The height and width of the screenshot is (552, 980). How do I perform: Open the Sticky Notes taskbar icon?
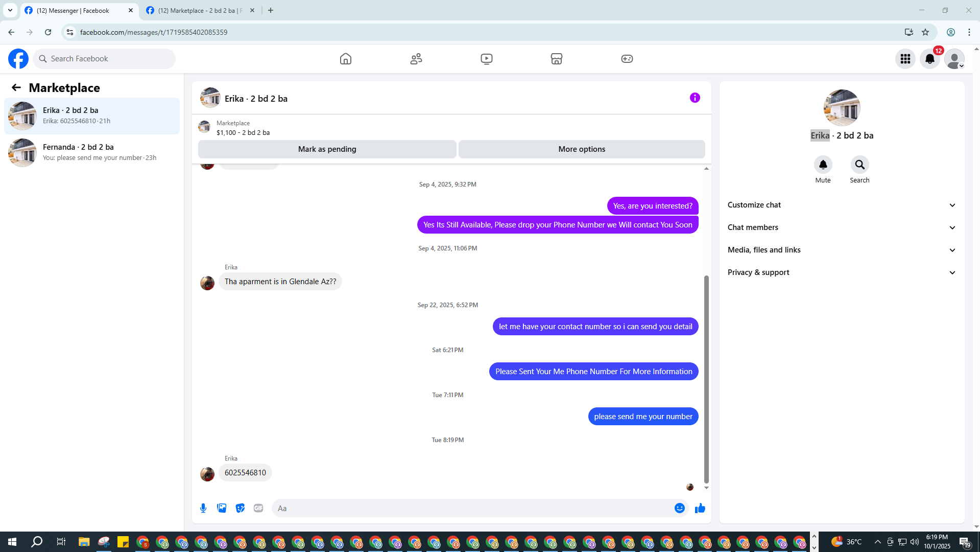point(123,542)
